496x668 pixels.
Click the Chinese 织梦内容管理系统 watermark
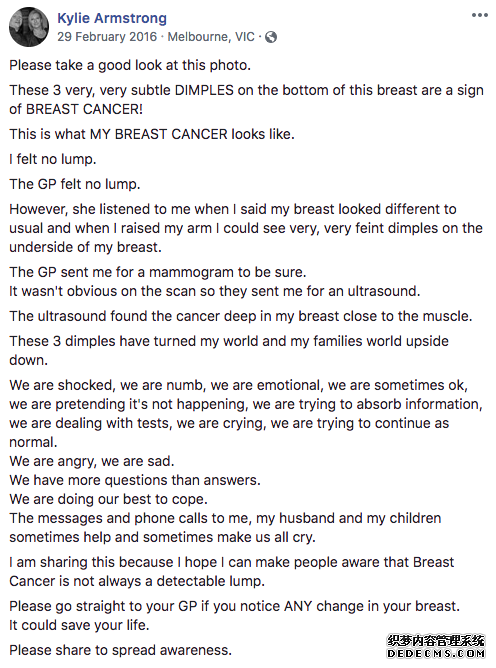click(435, 641)
